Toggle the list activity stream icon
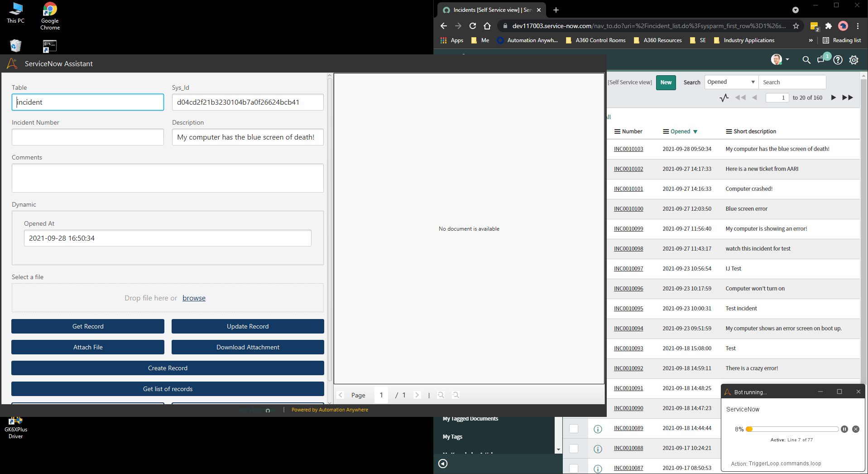The image size is (868, 474). point(724,97)
